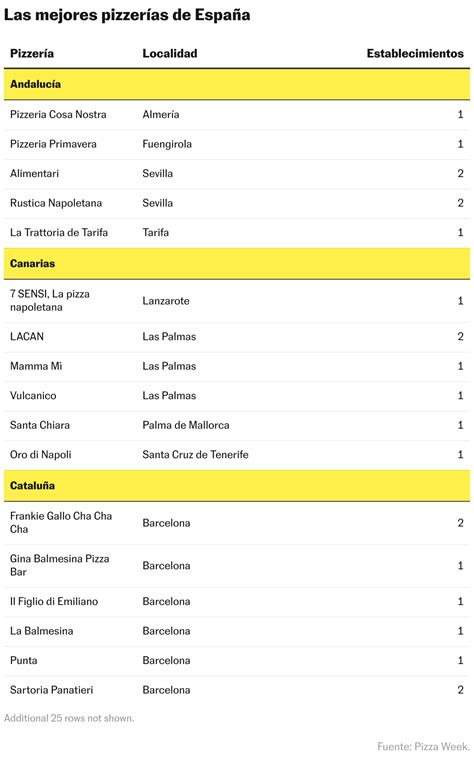The height and width of the screenshot is (758, 474).
Task: Select Gina Balmesina Pizza Bar row
Action: coord(237,566)
